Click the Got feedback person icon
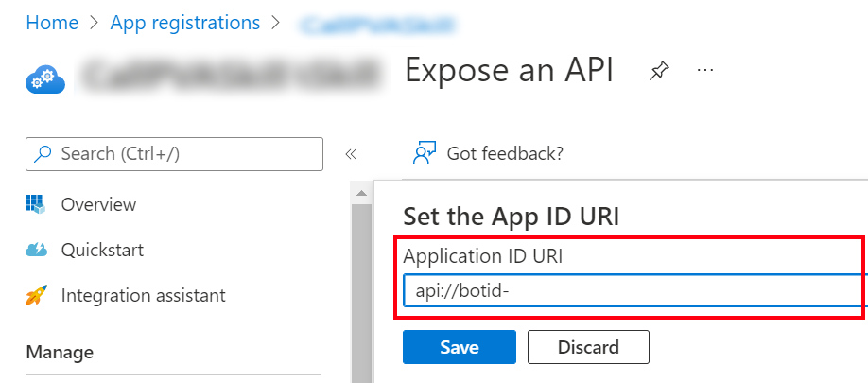This screenshot has height=383, width=868. point(425,153)
